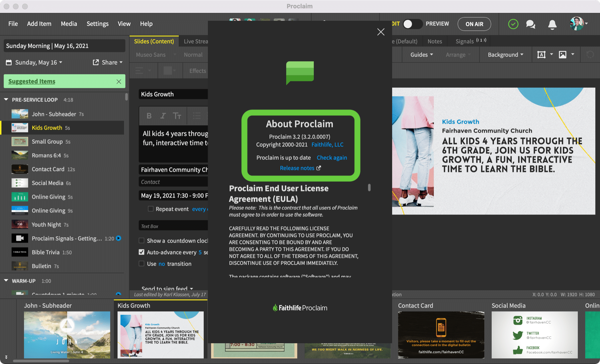Click the green sync status checkmark icon
Image resolution: width=600 pixels, height=364 pixels.
513,24
